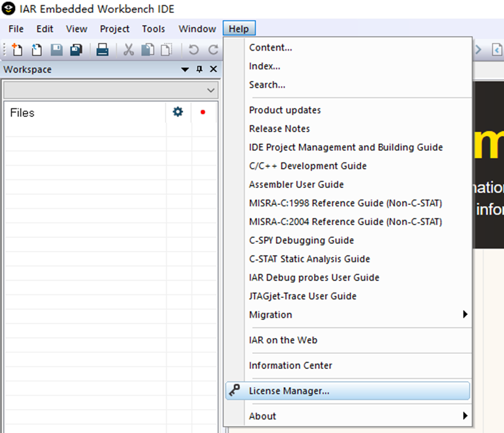
Task: Select Search... from Help menu
Action: (348, 85)
